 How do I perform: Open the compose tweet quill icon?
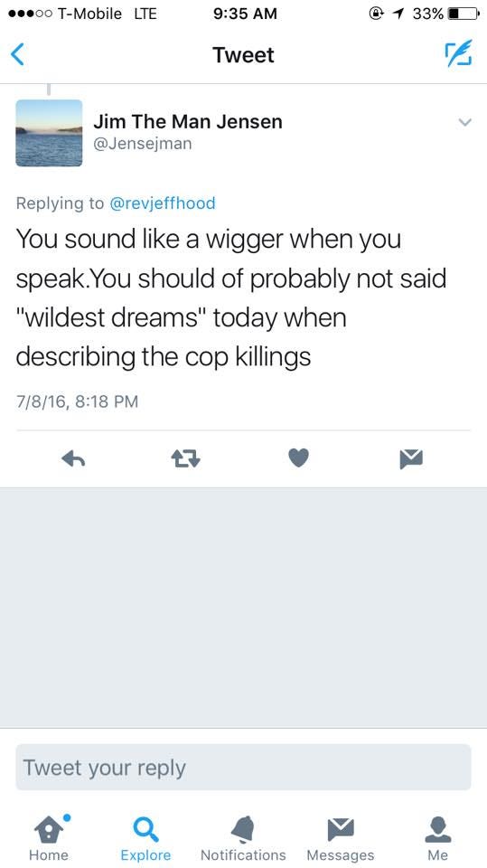click(x=459, y=53)
